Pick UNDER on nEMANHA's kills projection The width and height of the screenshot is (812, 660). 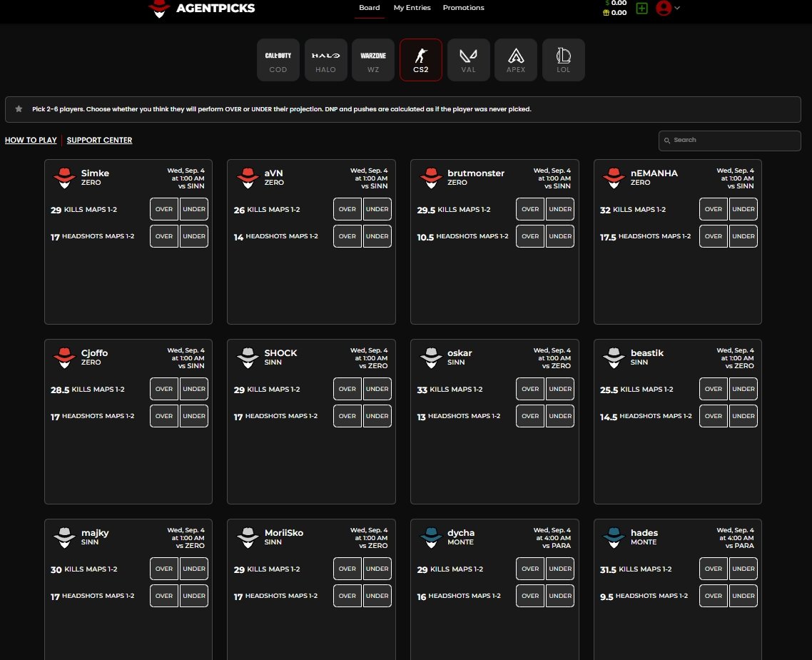click(x=744, y=209)
